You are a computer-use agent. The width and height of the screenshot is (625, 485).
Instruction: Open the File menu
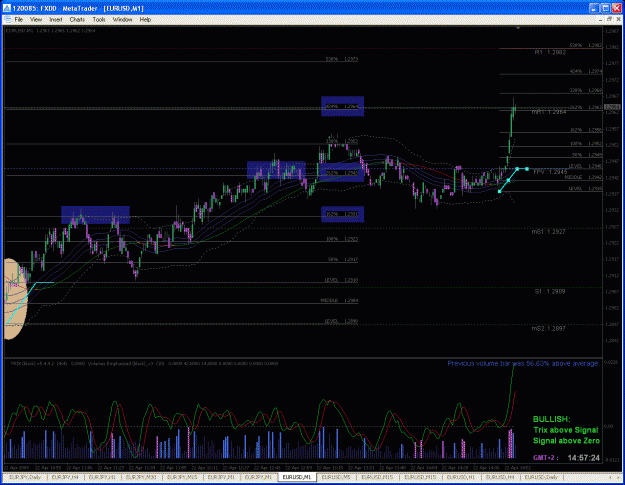click(19, 20)
